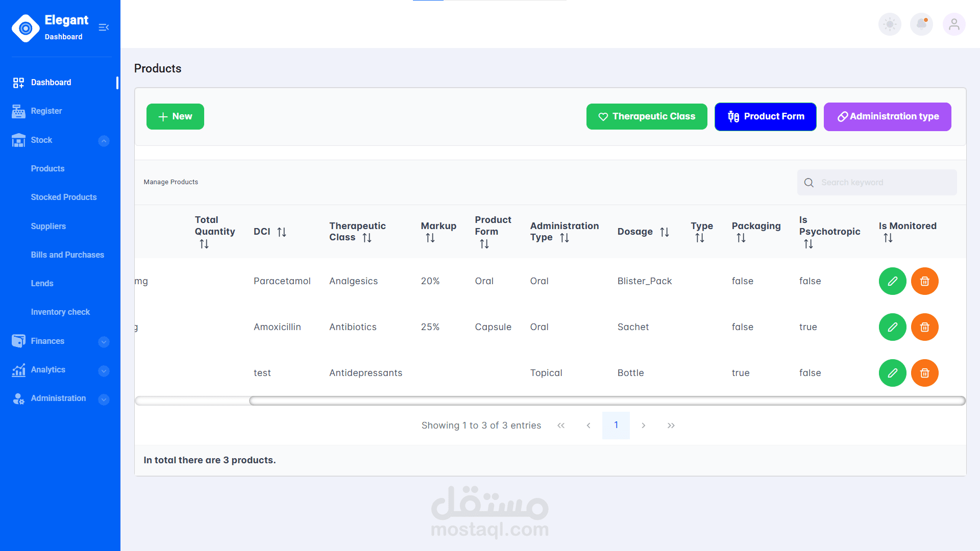Collapse the Stock sidebar section
Image resolution: width=980 pixels, height=551 pixels.
coord(104,141)
